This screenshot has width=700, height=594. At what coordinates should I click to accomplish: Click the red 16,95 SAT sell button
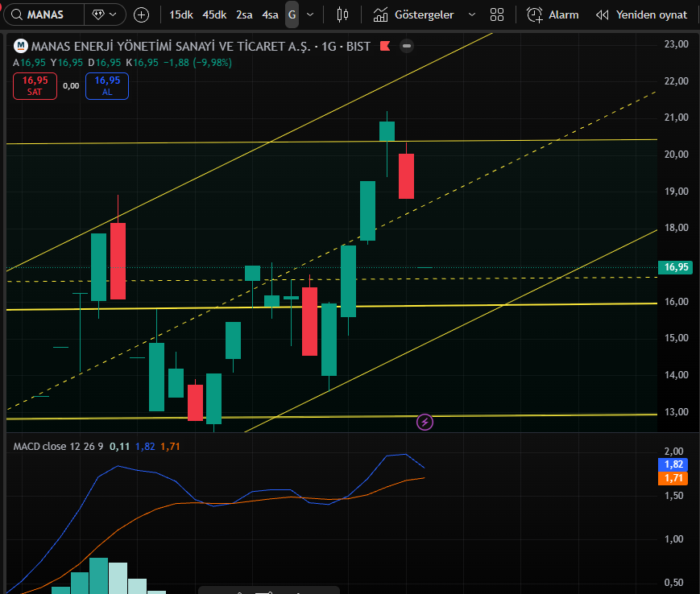[35, 85]
